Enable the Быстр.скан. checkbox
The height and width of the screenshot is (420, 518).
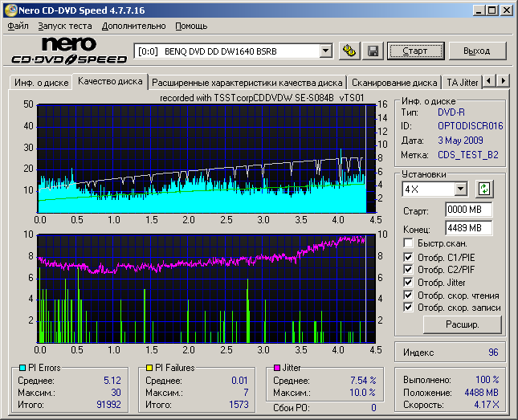(x=410, y=243)
